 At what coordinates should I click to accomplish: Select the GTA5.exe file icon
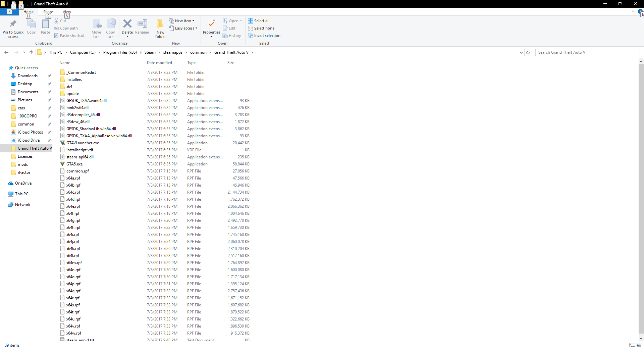coord(62,164)
